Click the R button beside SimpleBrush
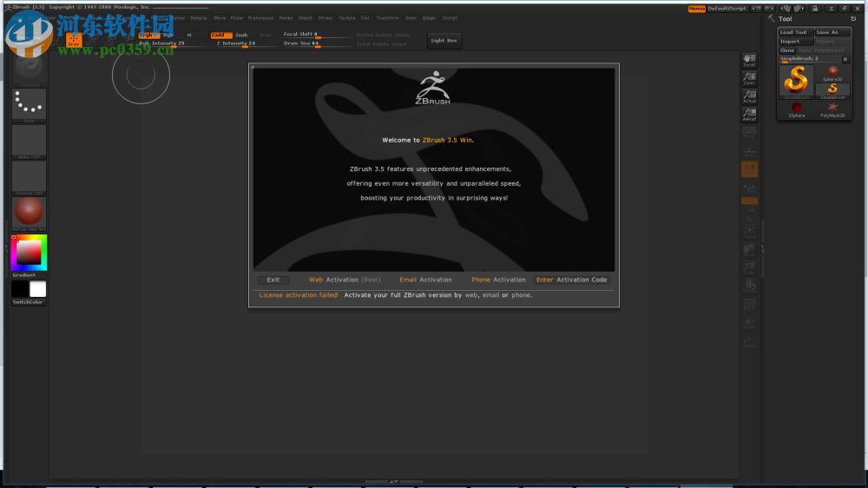 pos(845,59)
